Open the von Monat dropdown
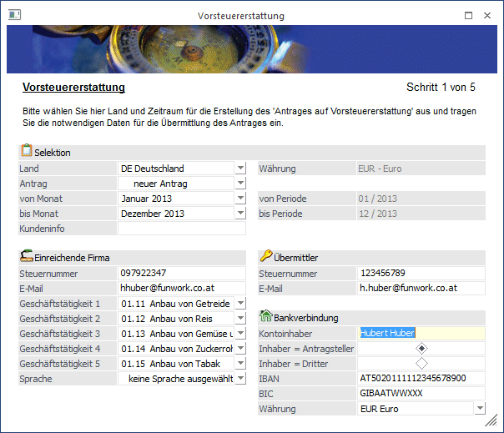This screenshot has width=504, height=433. (x=240, y=199)
